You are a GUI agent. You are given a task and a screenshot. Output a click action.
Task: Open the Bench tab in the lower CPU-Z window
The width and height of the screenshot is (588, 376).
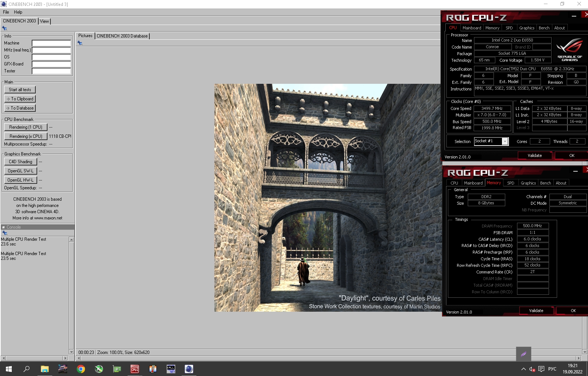[x=546, y=183]
